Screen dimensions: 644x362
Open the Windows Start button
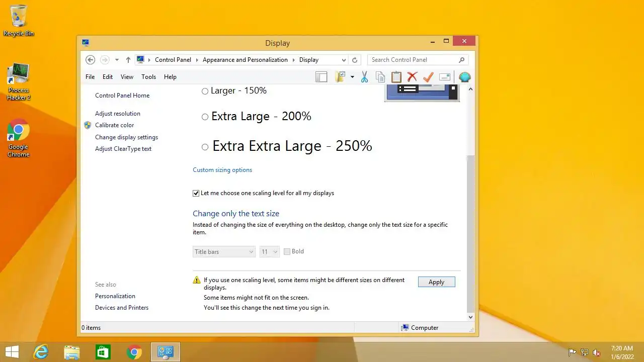click(x=12, y=352)
